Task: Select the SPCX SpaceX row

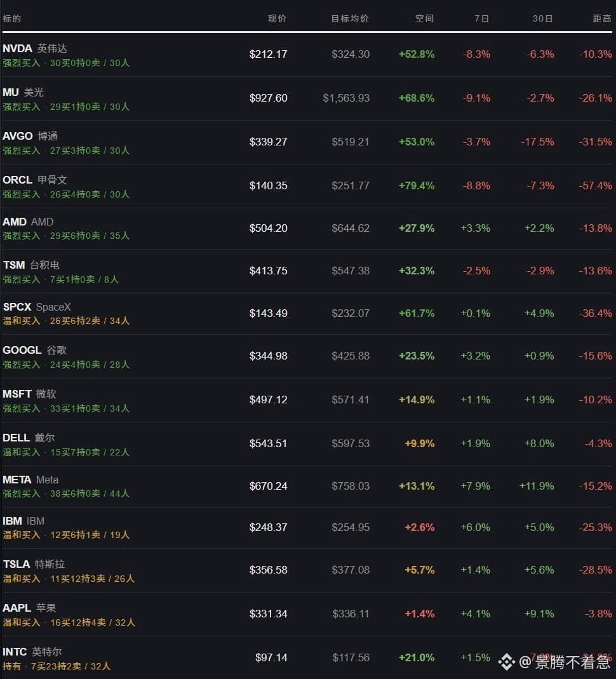Action: (x=308, y=314)
